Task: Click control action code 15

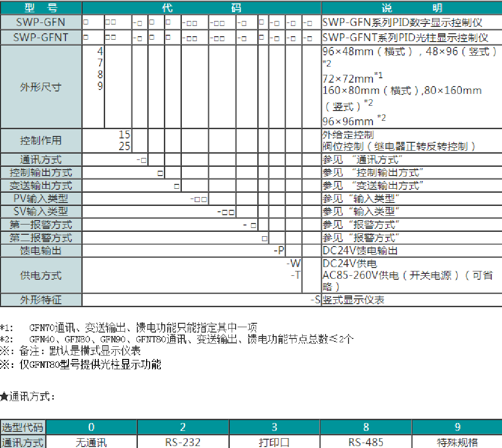Action: pos(124,134)
